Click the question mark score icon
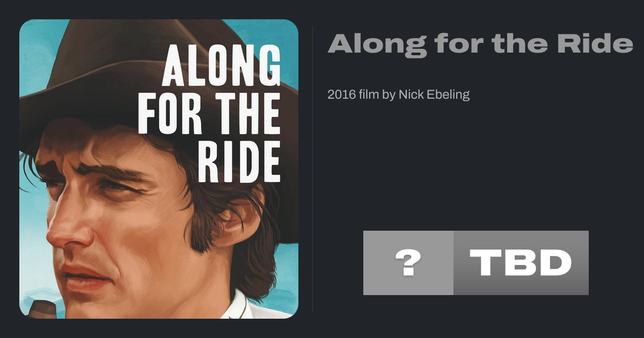This screenshot has height=338, width=644. (408, 263)
